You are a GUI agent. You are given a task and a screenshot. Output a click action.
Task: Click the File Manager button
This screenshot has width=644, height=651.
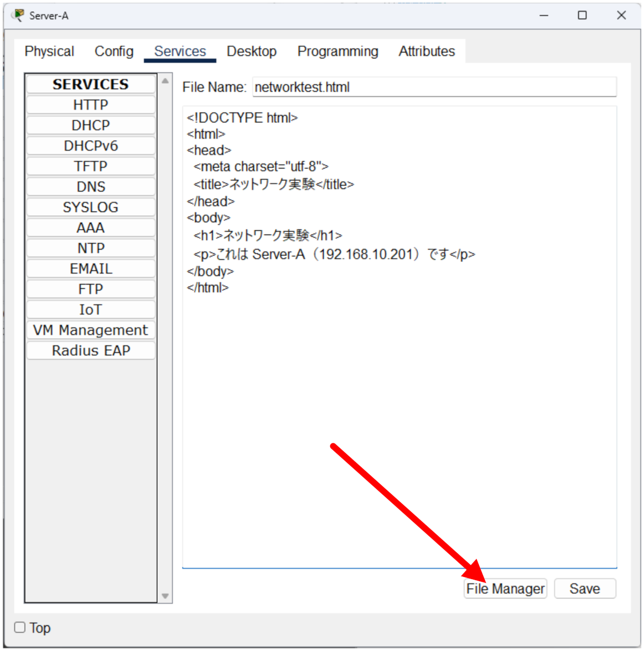[x=505, y=589]
